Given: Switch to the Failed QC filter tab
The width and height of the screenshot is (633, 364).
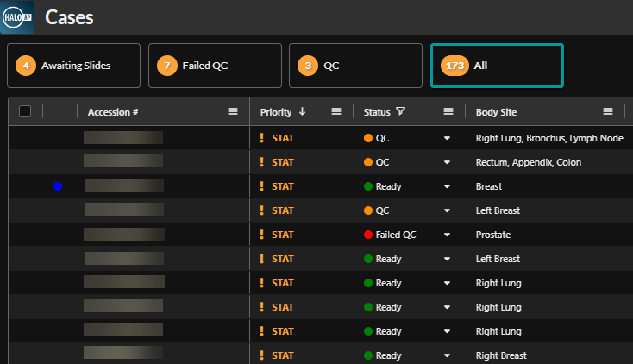Looking at the screenshot, I should (215, 66).
